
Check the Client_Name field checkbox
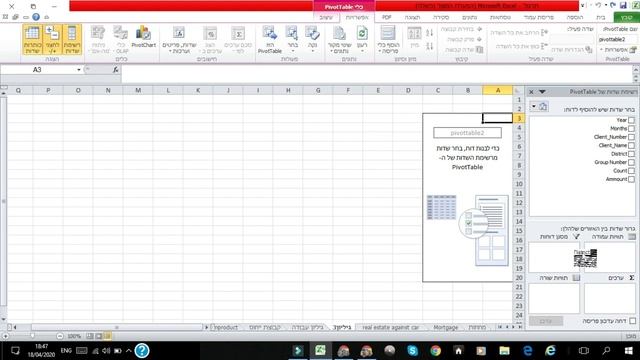tap(631, 145)
